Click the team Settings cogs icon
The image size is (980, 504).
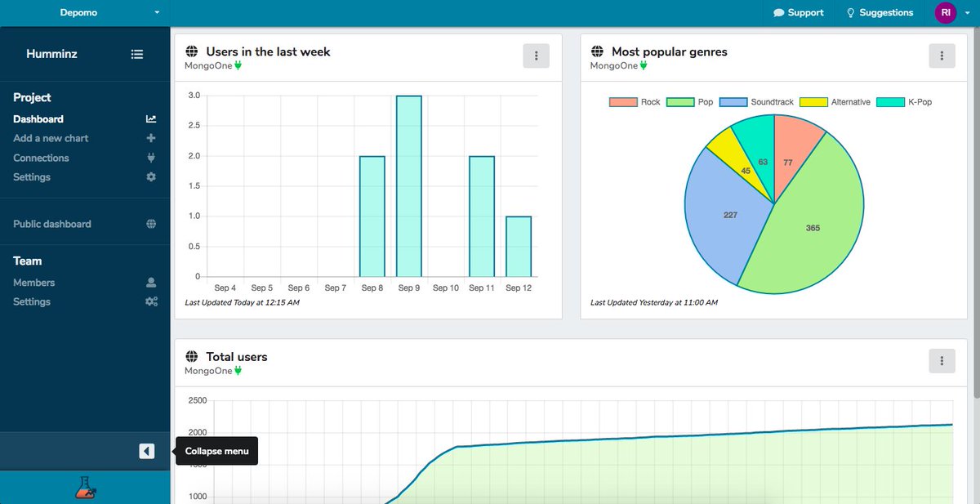point(151,302)
